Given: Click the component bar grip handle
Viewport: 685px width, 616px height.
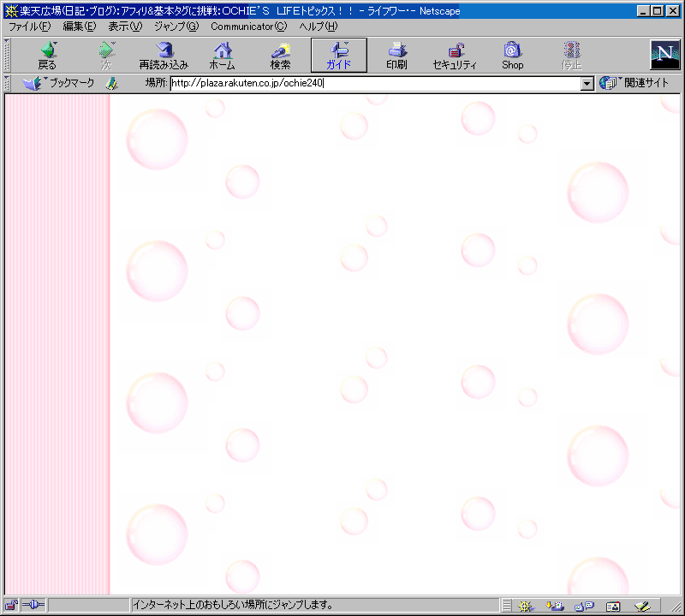Looking at the screenshot, I should coord(506,606).
